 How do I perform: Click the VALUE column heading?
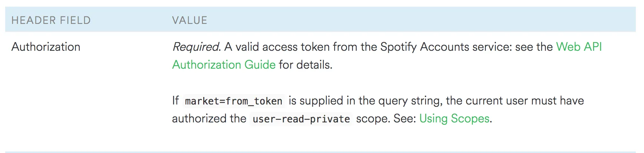(189, 20)
